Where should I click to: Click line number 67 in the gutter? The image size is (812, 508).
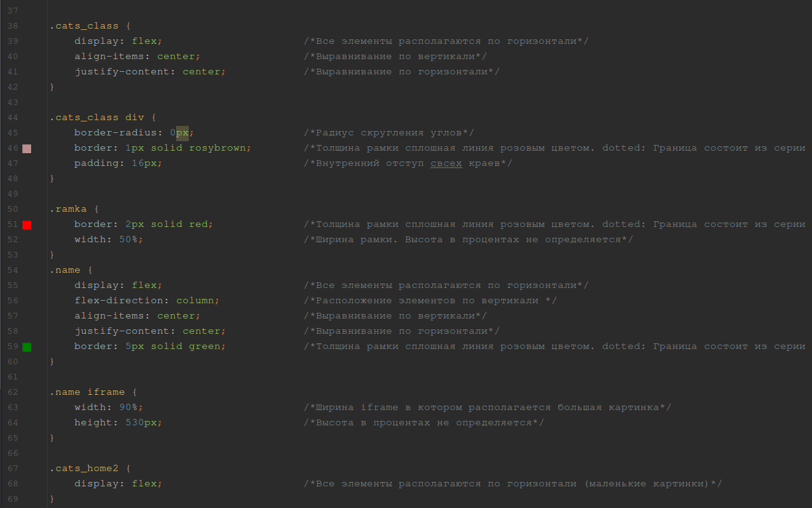coord(13,469)
